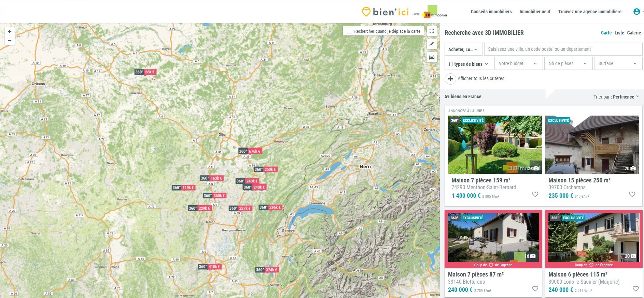Open the car travel-time tool
This screenshot has height=298, width=644.
(432, 57)
